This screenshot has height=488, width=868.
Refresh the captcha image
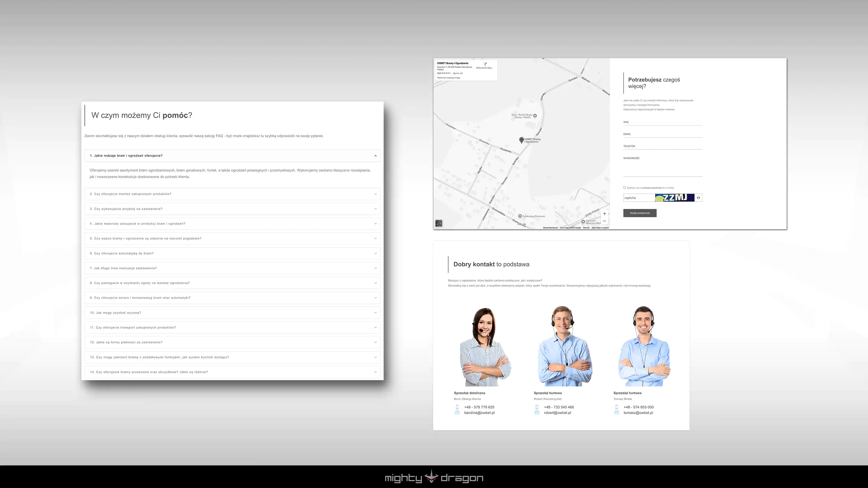pyautogui.click(x=699, y=198)
